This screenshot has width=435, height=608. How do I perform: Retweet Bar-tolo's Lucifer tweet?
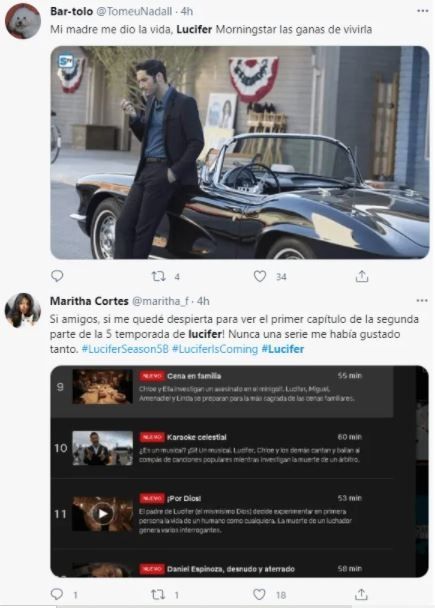pos(159,276)
